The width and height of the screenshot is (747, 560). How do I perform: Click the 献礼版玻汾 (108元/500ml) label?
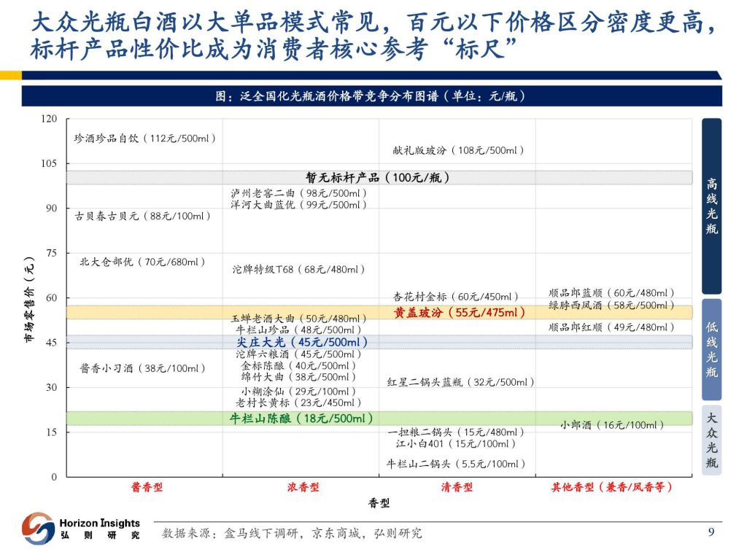click(458, 150)
